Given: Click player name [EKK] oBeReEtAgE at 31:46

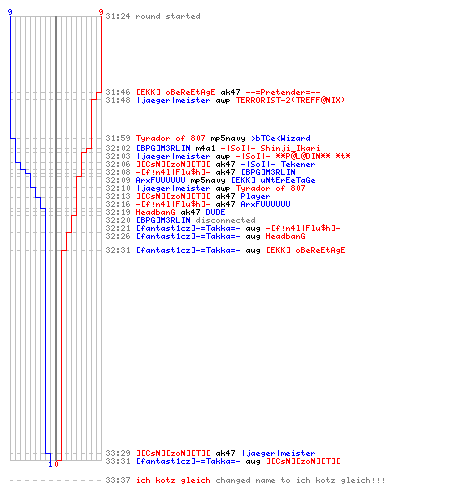Looking at the screenshot, I should (x=175, y=92).
